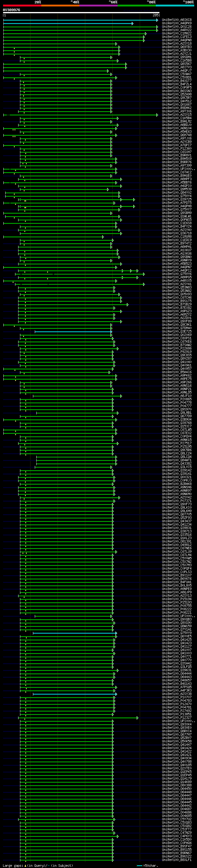Select hit label UniRef100_A4QPI2
This screenshot has height=868, width=197.
(x=177, y=271)
